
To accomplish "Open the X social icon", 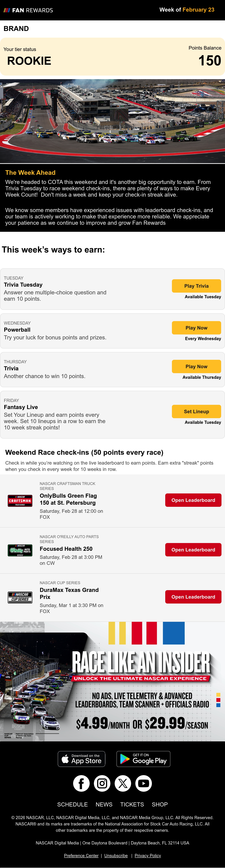I will point(123,784).
